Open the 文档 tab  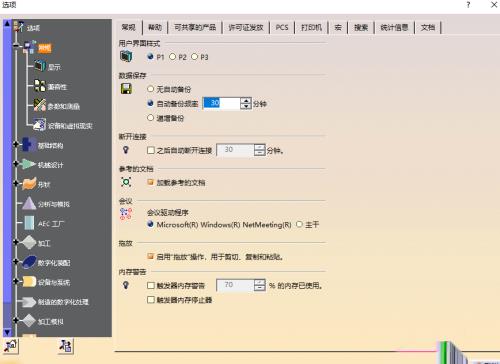tap(428, 27)
